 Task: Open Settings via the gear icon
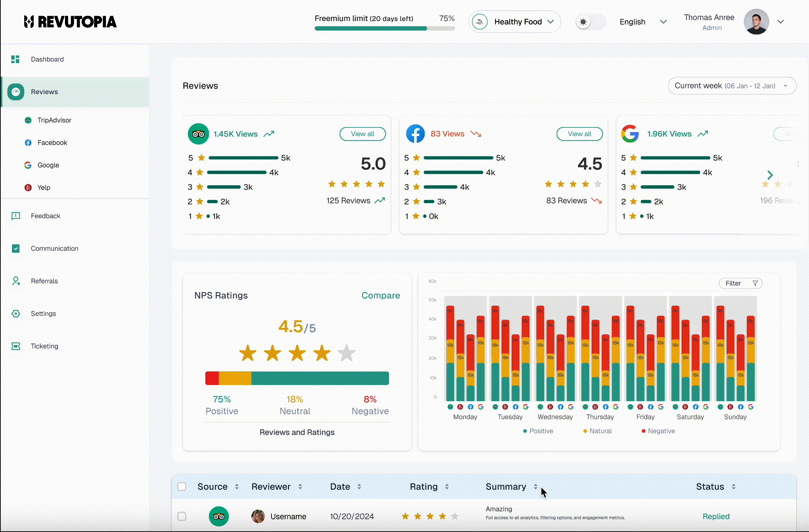point(16,314)
